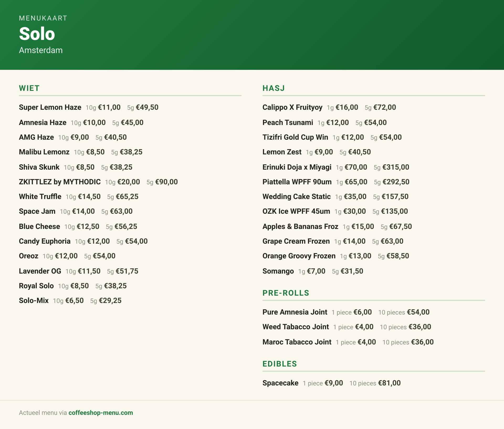Click Piattella WPFF 90um item name
The image size is (504, 429).
[x=297, y=182]
